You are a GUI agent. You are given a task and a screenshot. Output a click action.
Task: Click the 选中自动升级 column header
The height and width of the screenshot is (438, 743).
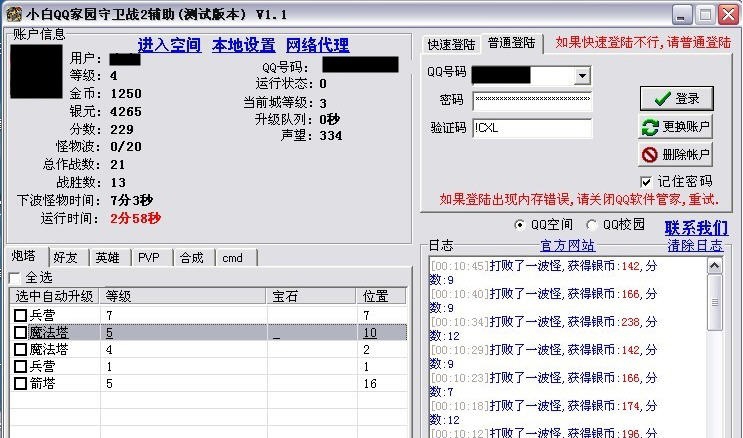(54, 296)
